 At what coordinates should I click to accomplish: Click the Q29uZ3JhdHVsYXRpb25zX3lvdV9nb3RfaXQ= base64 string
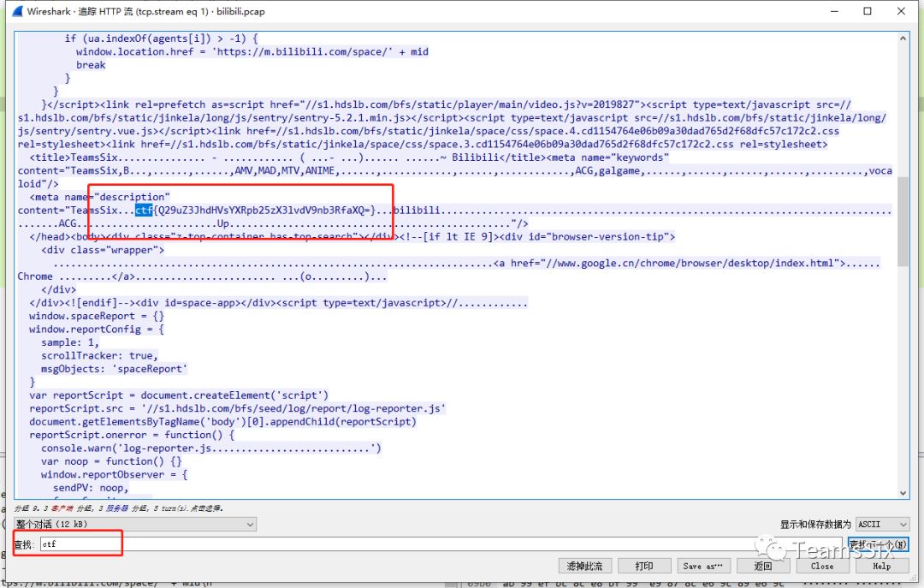tap(264, 210)
